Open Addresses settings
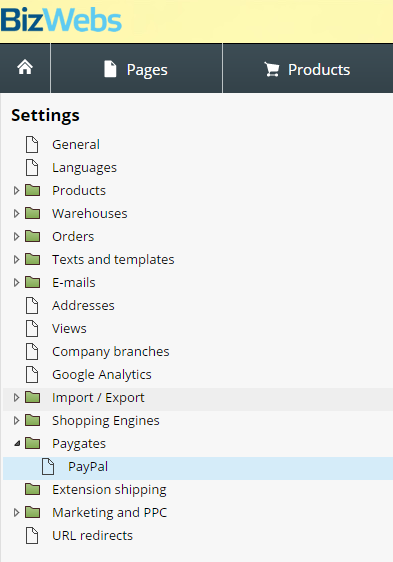The height and width of the screenshot is (562, 393). [83, 305]
